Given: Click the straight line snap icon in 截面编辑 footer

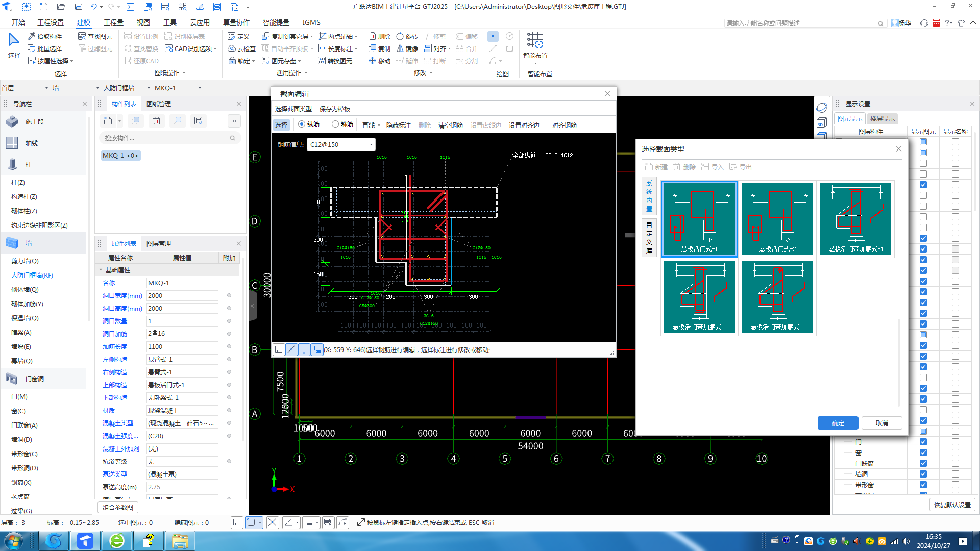Looking at the screenshot, I should (291, 350).
